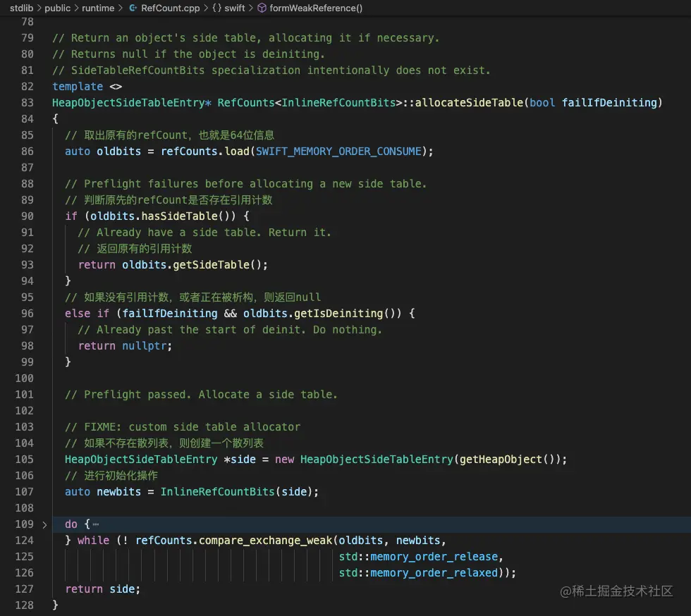The height and width of the screenshot is (616, 691).
Task: Click the failIfDeiniting parameter on line 83
Action: click(609, 103)
